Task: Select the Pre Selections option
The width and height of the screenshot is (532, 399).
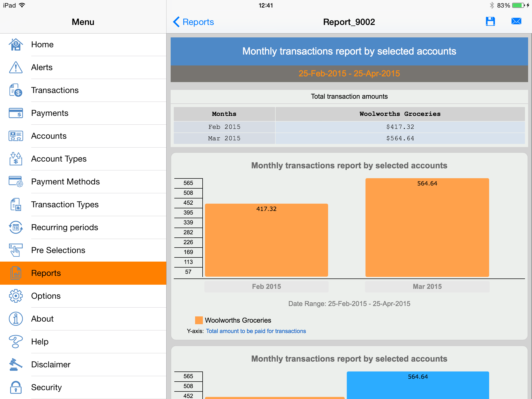Action: [x=83, y=250]
